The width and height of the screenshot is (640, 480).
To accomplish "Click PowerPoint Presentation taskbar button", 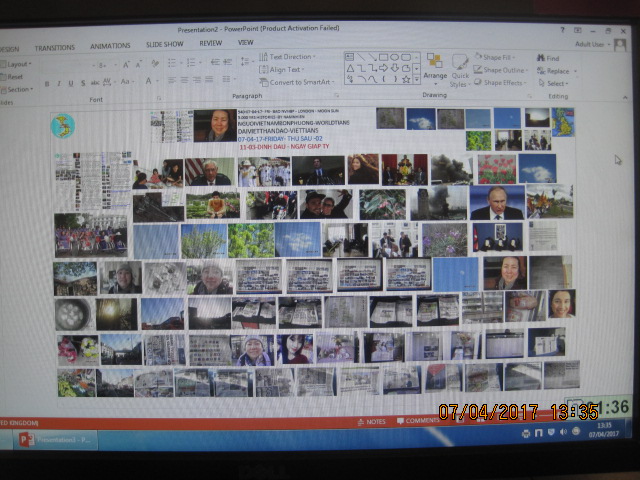I will point(56,440).
